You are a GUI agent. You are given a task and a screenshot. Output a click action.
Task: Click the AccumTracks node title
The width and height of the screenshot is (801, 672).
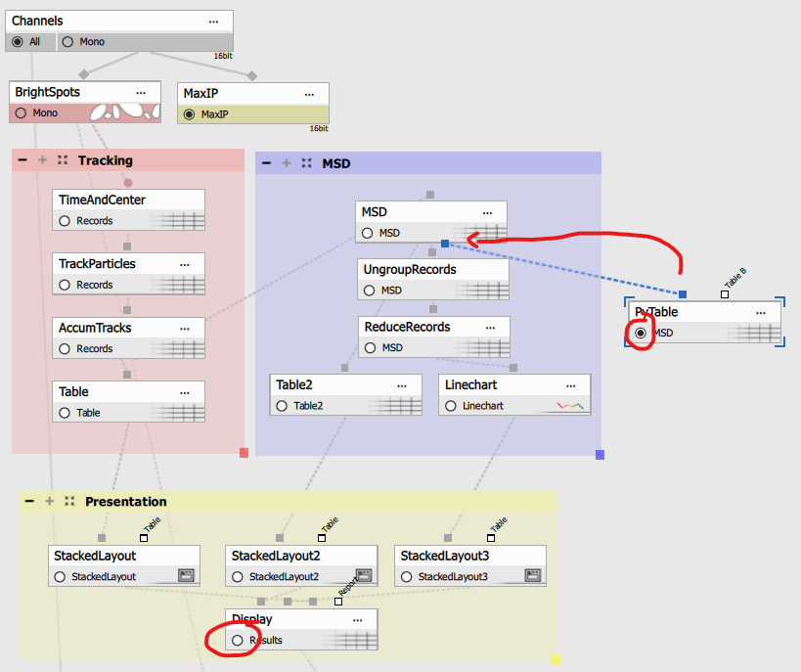95,328
